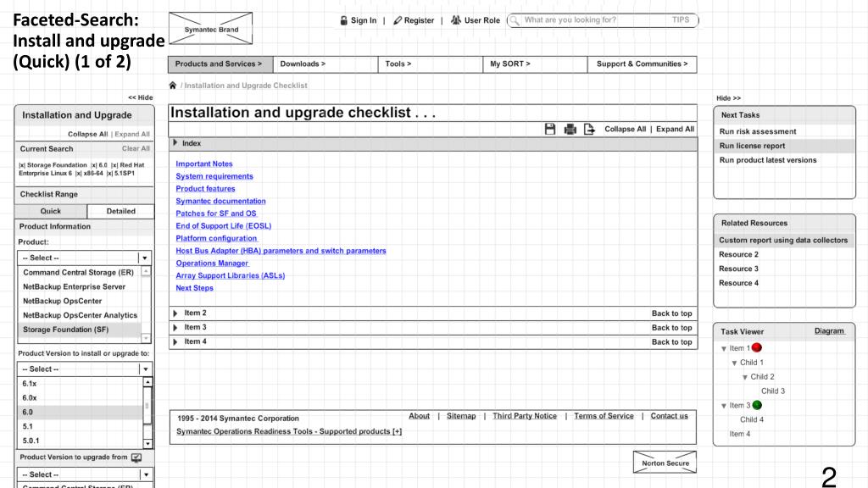Choose Run license report task

tap(784, 146)
